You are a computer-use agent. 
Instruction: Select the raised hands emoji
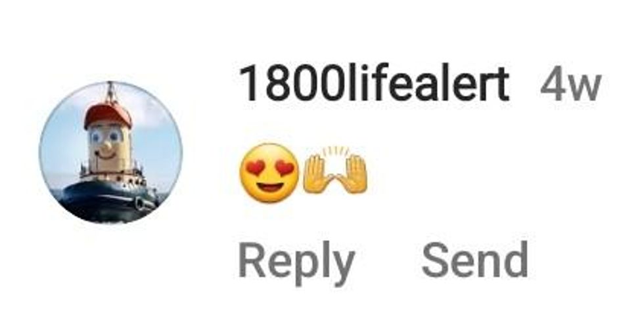pos(335,169)
